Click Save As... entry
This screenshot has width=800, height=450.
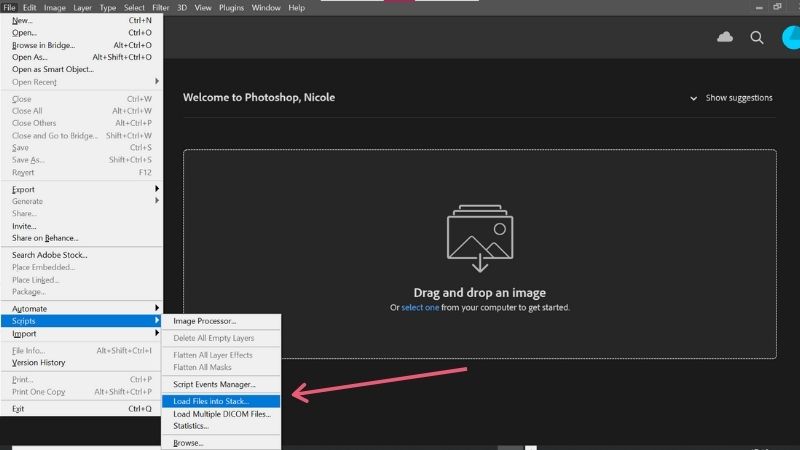point(82,160)
